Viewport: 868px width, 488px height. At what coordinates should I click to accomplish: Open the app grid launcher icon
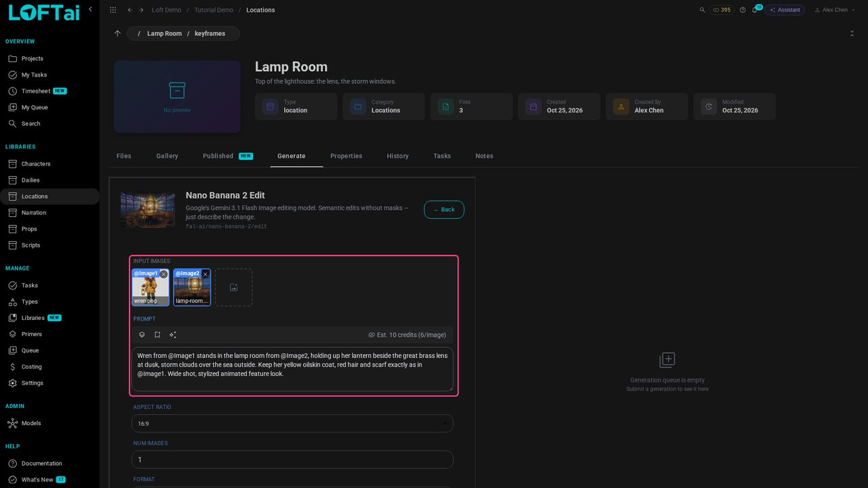click(113, 10)
